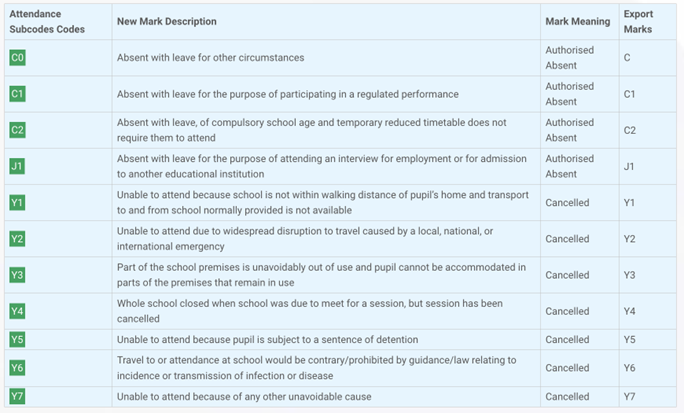Select the green C2 code badge

pos(17,130)
